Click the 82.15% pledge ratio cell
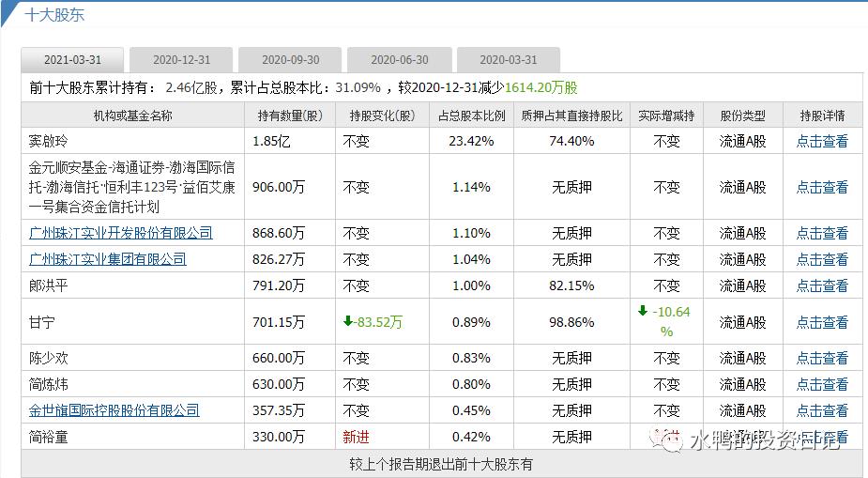Image resolution: width=868 pixels, height=478 pixels. click(x=571, y=285)
